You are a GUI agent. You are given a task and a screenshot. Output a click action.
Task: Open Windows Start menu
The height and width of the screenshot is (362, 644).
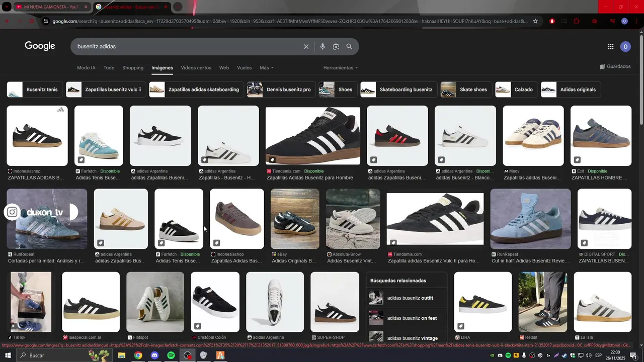coord(8,355)
